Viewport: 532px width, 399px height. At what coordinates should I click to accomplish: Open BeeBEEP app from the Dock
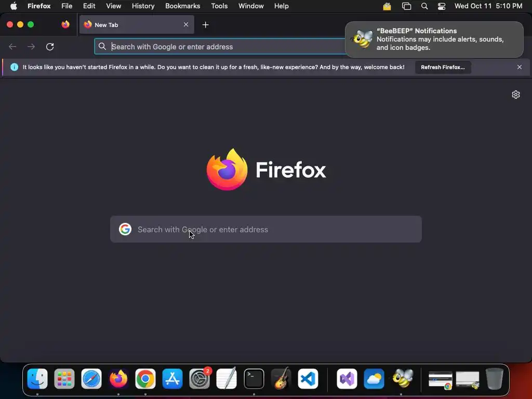403,378
